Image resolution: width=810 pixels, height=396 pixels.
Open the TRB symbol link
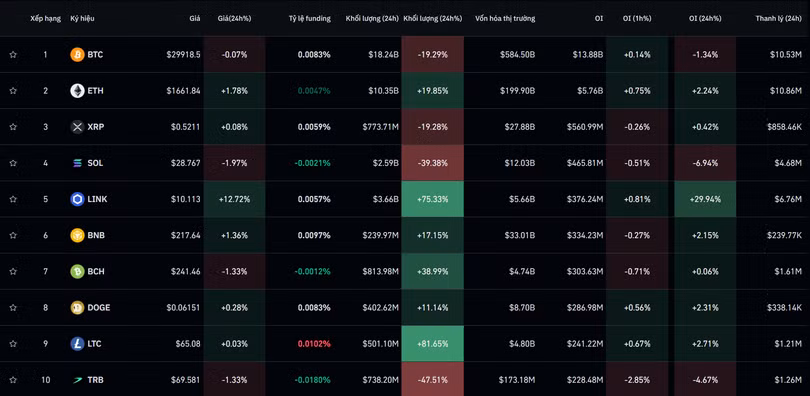(x=95, y=380)
